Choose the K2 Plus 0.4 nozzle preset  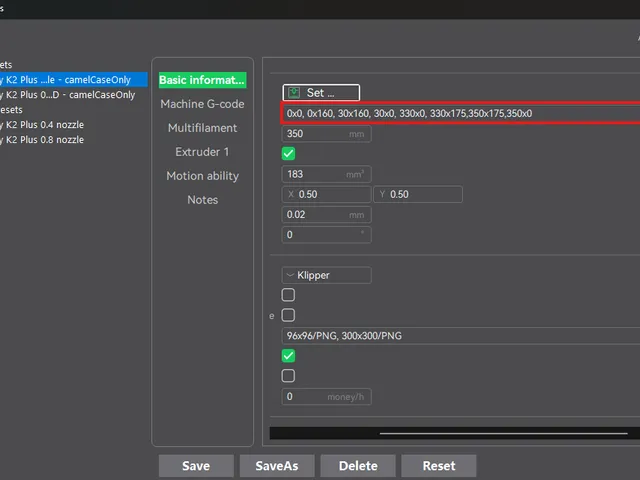pyautogui.click(x=42, y=124)
